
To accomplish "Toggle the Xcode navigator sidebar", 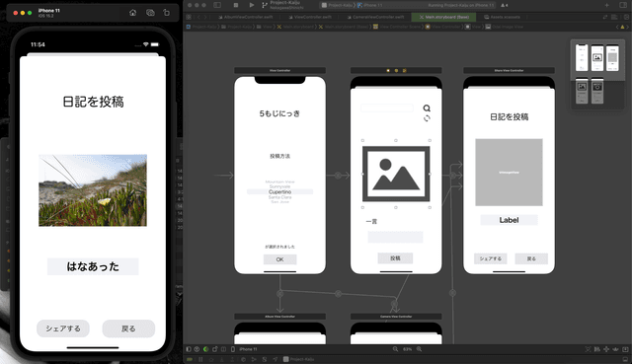I will click(217, 5).
